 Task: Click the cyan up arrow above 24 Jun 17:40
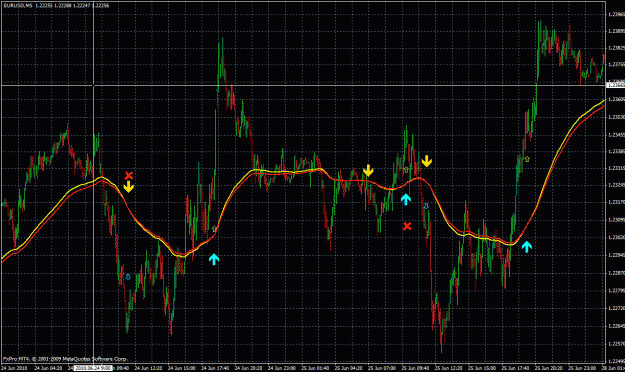[214, 259]
